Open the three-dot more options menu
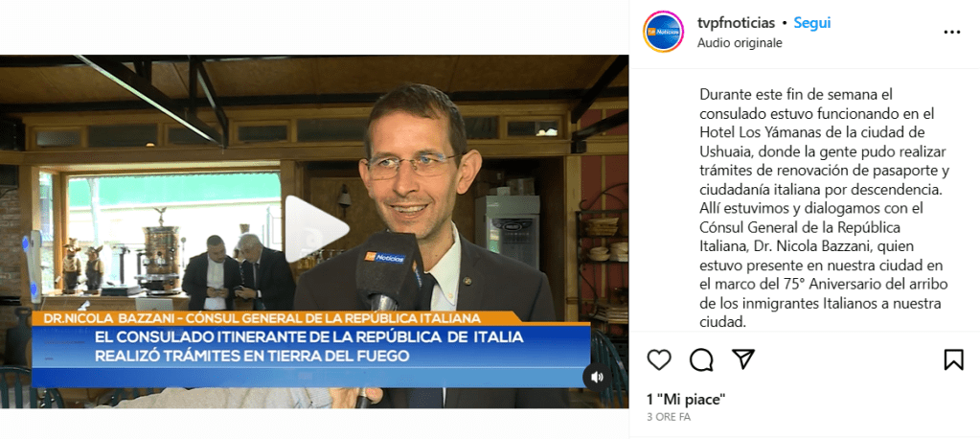 coord(952,32)
